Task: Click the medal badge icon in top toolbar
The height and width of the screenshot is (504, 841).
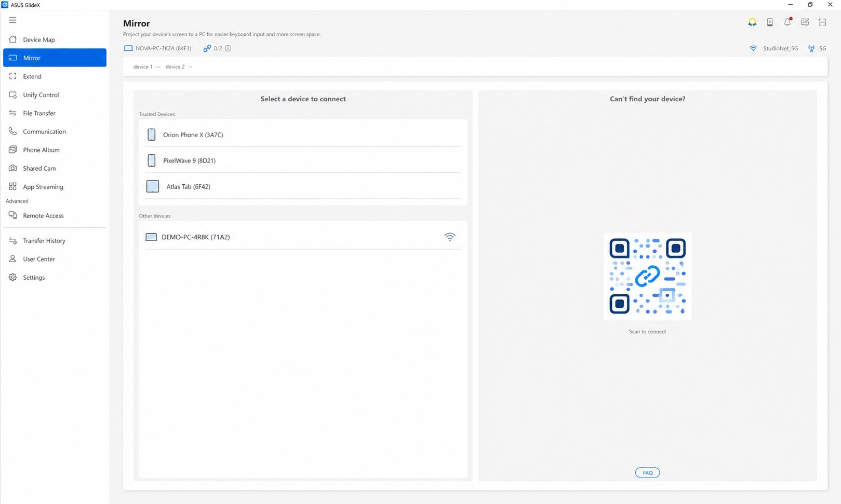Action: (x=752, y=22)
